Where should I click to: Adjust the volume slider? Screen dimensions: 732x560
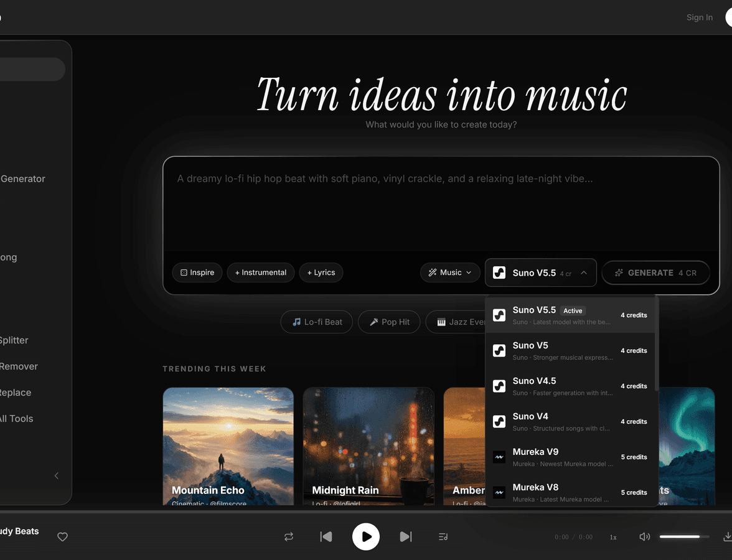pos(685,536)
